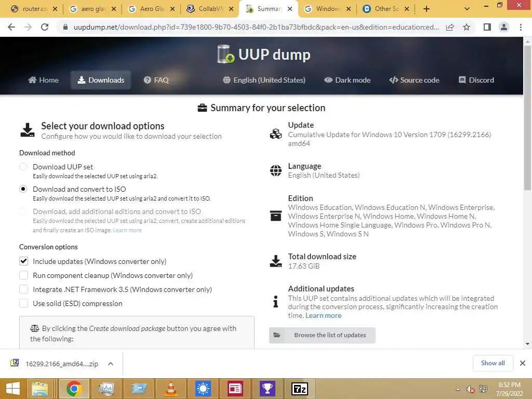Enable Integrate .NET Framework 3.5 checkbox
This screenshot has width=532, height=399.
point(23,289)
